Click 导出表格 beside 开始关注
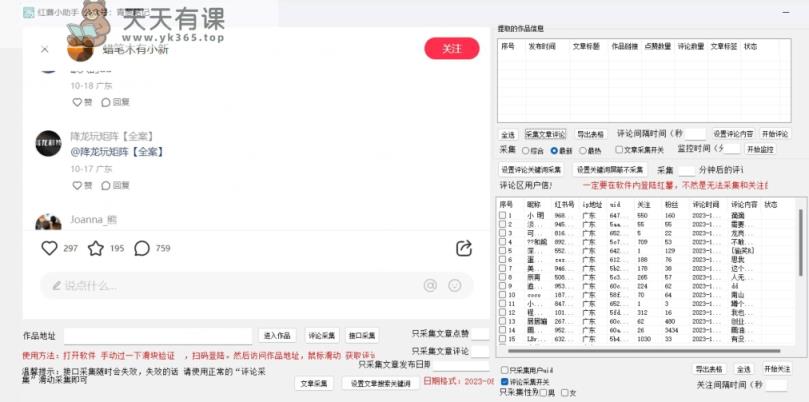The height and width of the screenshot is (402, 809). click(709, 369)
